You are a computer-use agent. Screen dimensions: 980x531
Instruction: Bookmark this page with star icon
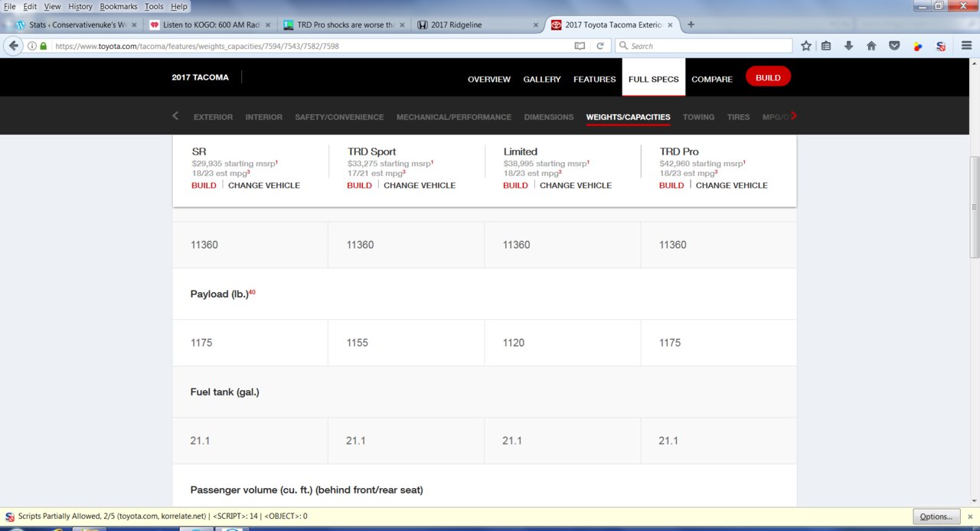pos(806,46)
